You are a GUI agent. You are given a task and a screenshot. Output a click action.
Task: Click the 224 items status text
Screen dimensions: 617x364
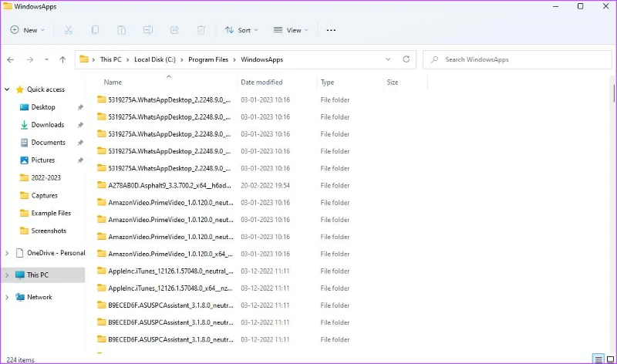tap(21, 359)
